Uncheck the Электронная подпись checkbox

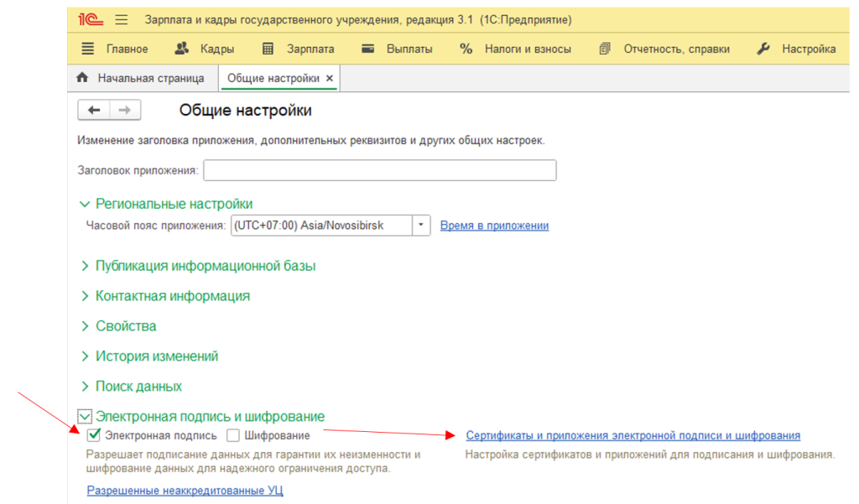coord(94,435)
